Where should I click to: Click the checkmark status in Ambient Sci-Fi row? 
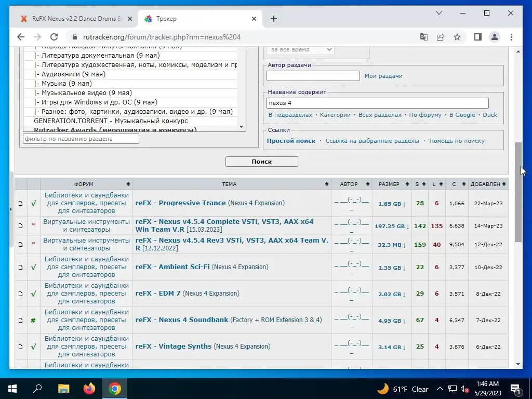pos(33,267)
